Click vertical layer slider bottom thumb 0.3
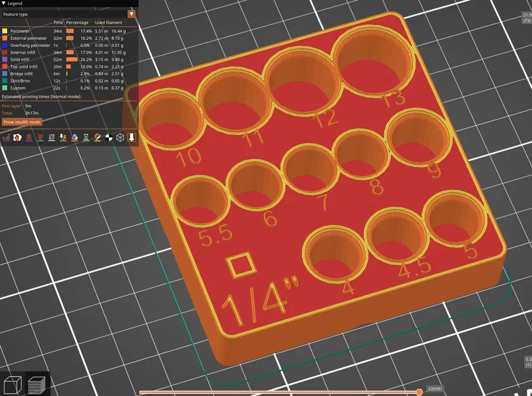532x396 pixels. [x=528, y=362]
